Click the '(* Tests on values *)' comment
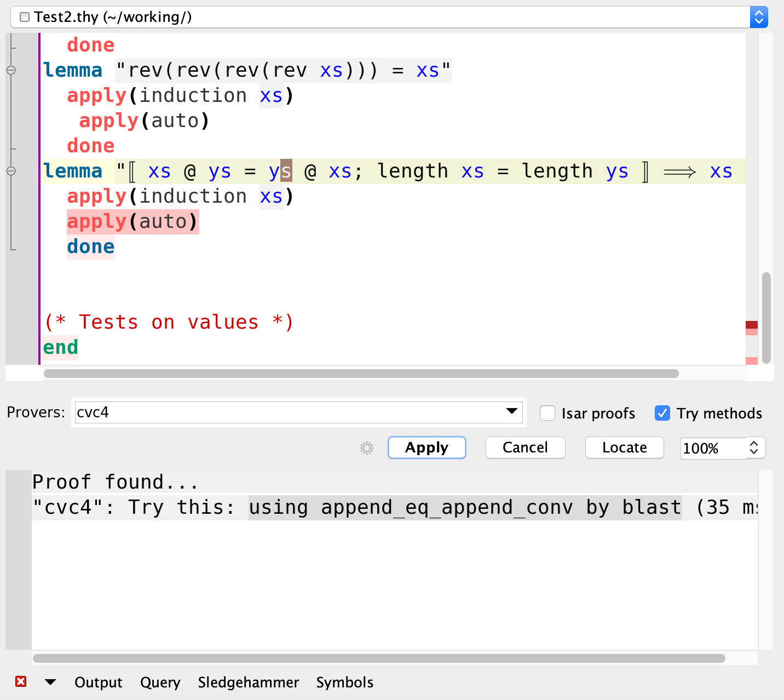The image size is (784, 700). pyautogui.click(x=169, y=322)
